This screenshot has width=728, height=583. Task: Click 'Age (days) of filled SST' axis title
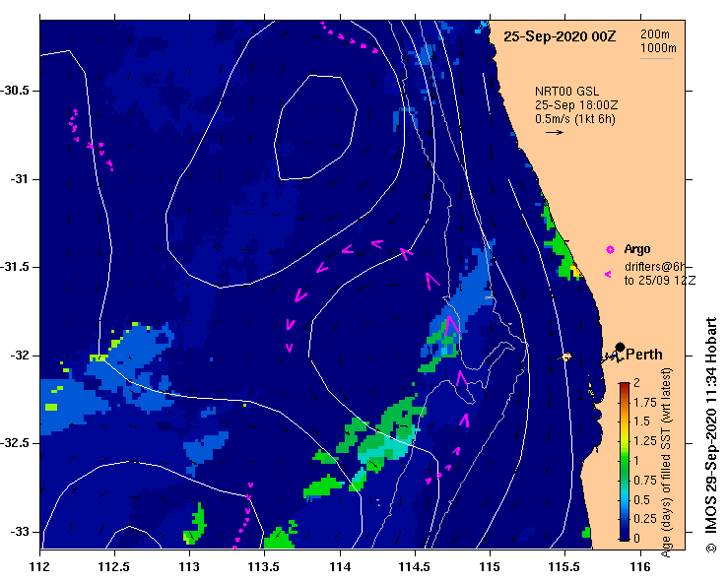point(667,463)
